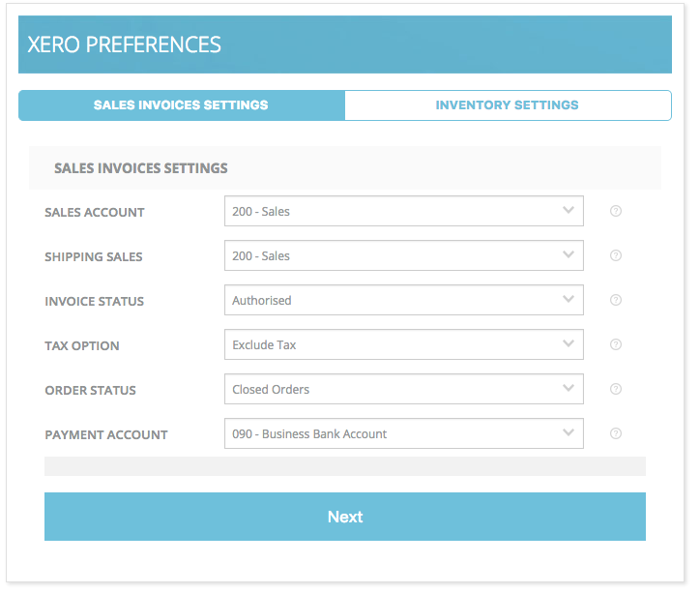Click the Shipping Sales label

tap(94, 256)
